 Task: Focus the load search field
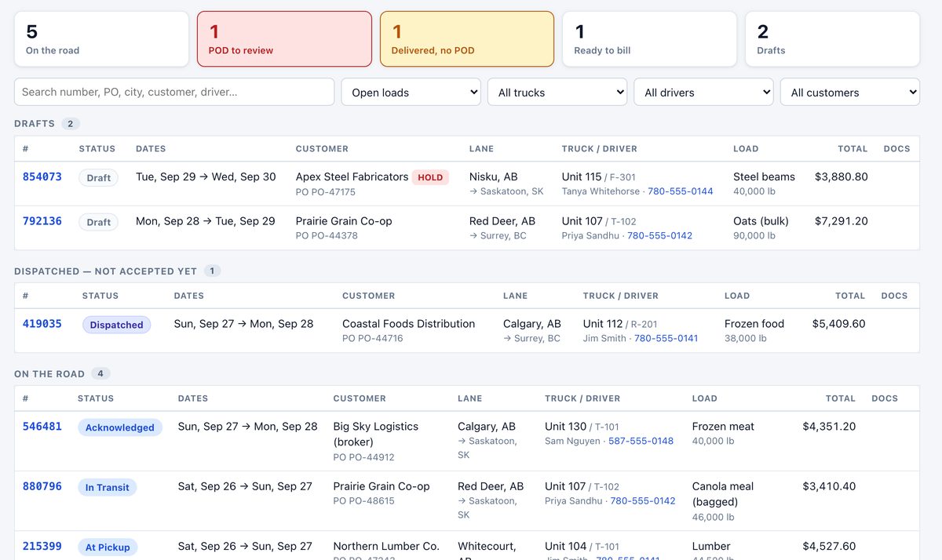174,92
